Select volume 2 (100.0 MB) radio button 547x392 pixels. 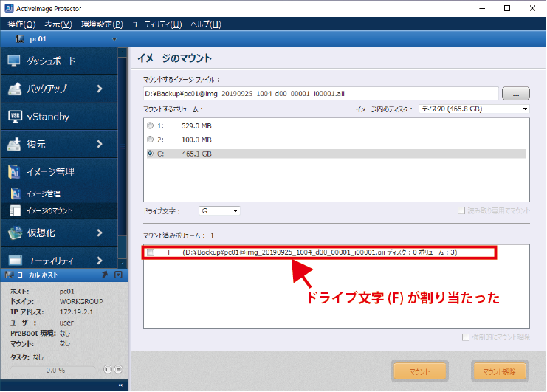[x=151, y=140]
